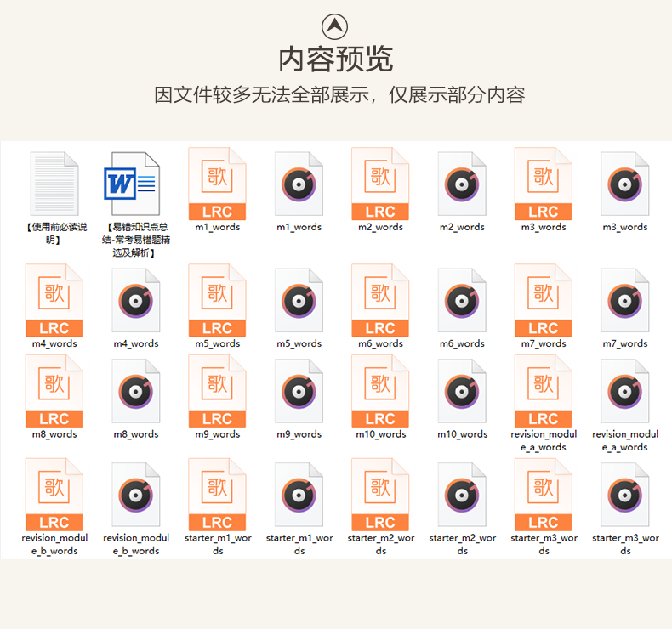This screenshot has width=672, height=629.
Task: Select the revision_module_b_words LRC file icon
Action: [x=54, y=495]
